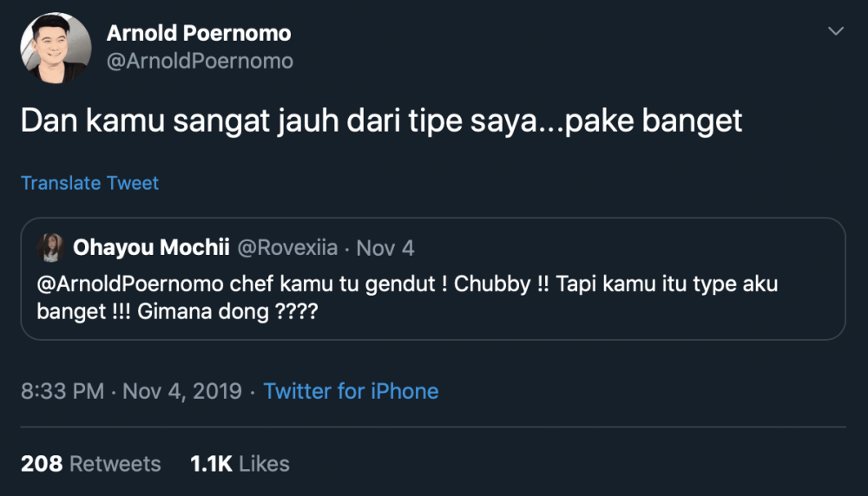Click the Translate Tweet link
This screenshot has width=868, height=496.
[x=89, y=183]
